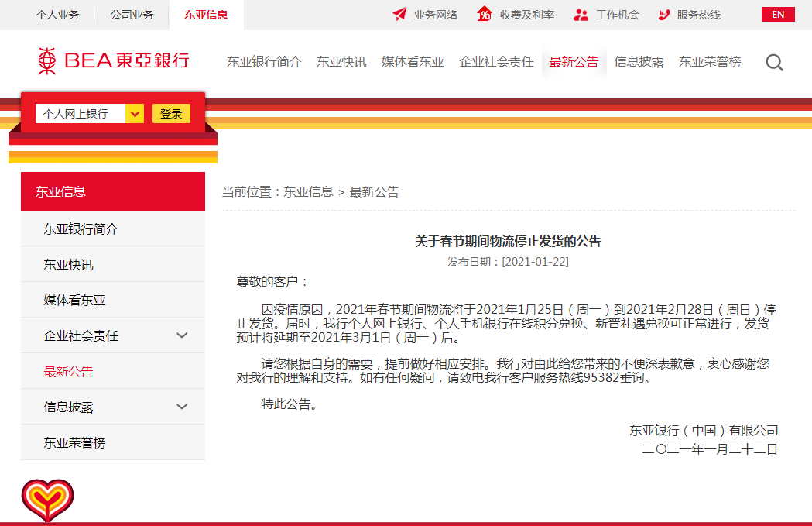The height and width of the screenshot is (526, 812).
Task: Click the phone icon beside 服务热线
Action: point(664,15)
